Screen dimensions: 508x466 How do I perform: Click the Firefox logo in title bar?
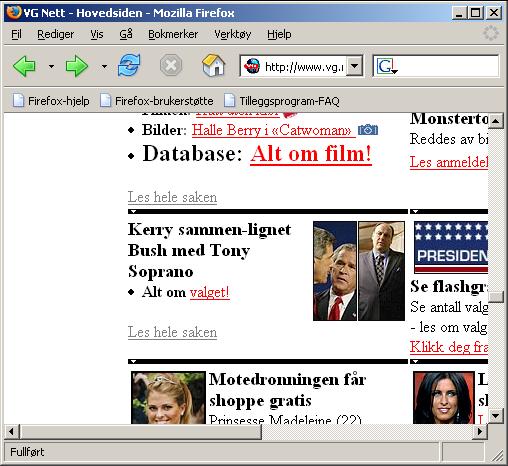click(13, 12)
